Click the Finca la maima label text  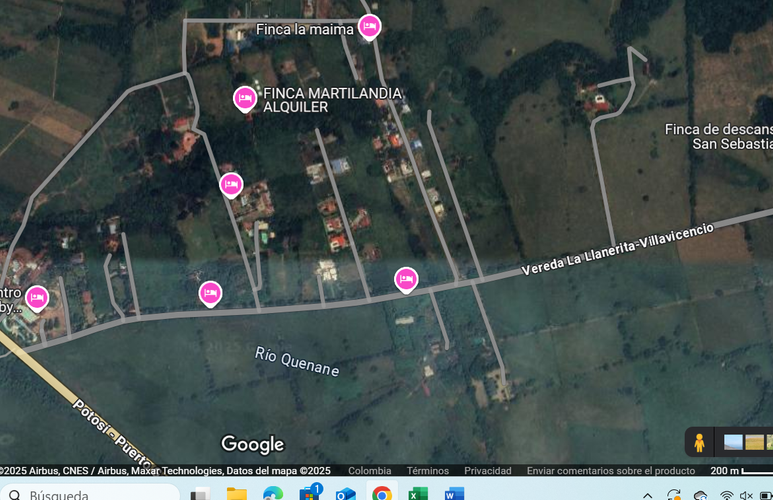point(305,30)
